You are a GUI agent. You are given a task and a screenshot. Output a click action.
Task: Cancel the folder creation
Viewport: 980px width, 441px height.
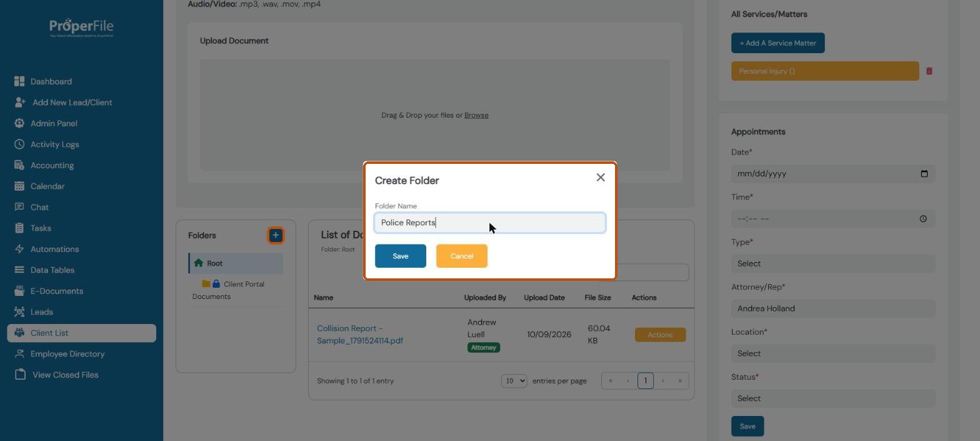click(x=462, y=256)
